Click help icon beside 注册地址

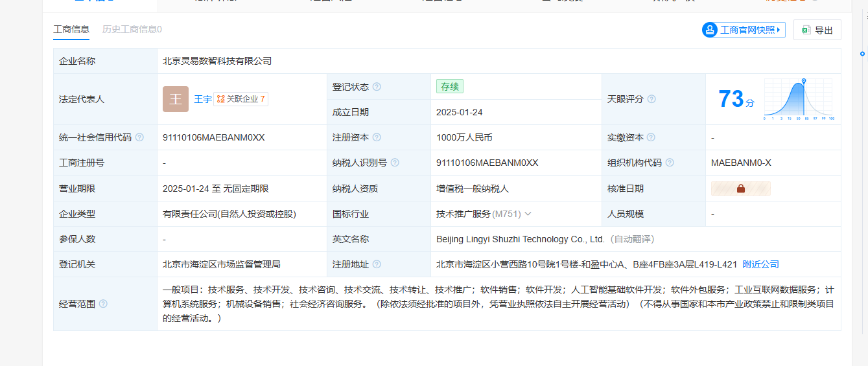(377, 264)
